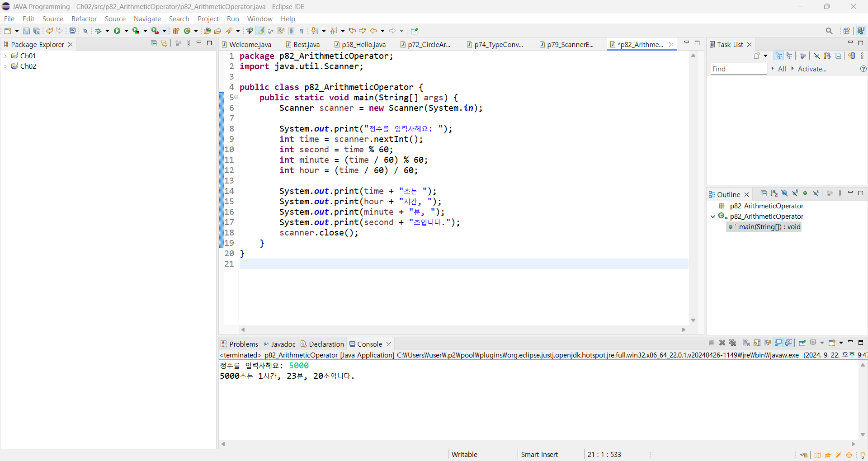
Task: Toggle Scheduled presentation in Task List
Action: (789, 56)
